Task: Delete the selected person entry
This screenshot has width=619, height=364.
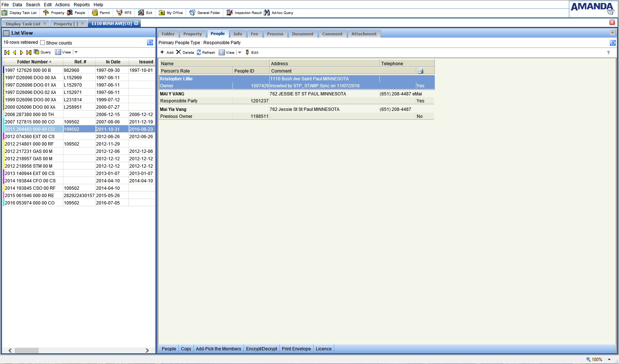Action: tap(179, 52)
